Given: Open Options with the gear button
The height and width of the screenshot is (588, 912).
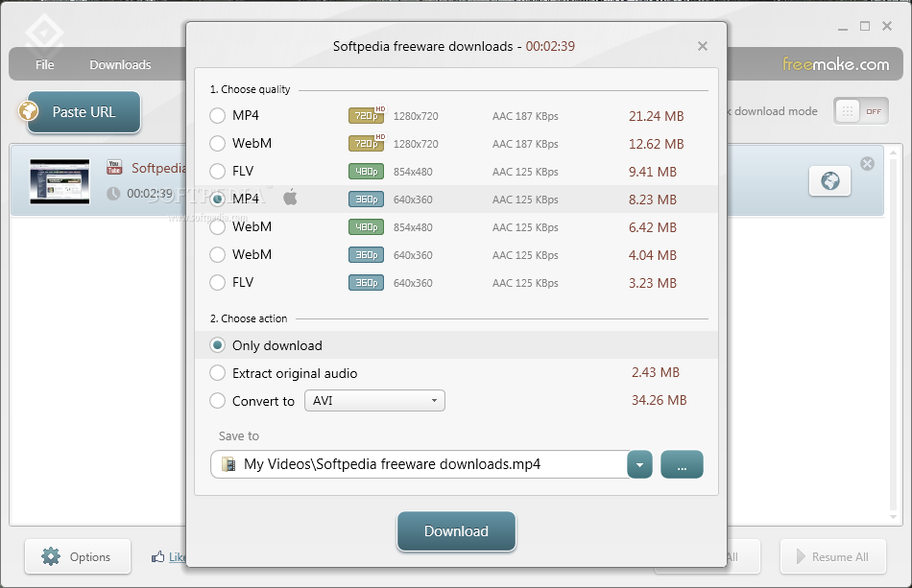Looking at the screenshot, I should [78, 556].
